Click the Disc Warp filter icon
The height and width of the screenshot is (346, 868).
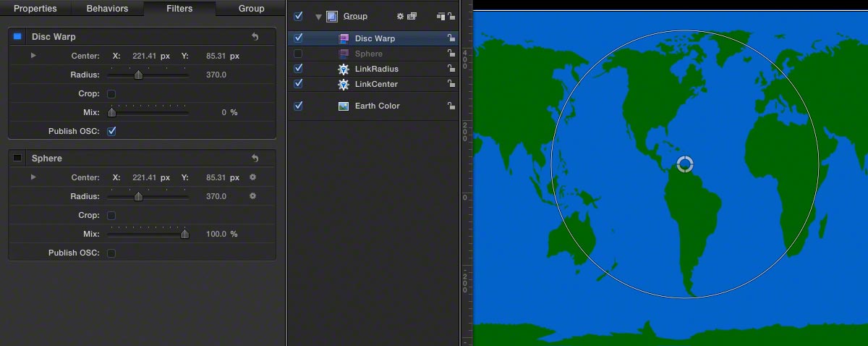[344, 38]
